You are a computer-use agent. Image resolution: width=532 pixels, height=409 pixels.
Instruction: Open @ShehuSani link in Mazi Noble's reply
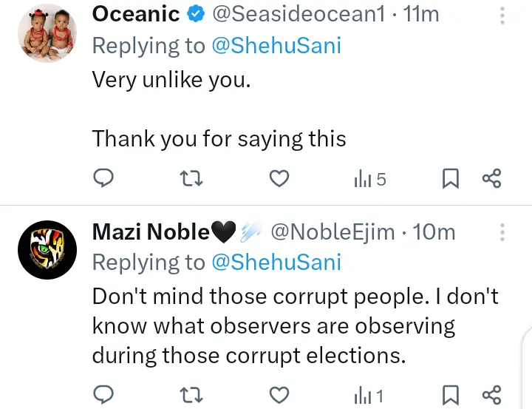(x=276, y=263)
